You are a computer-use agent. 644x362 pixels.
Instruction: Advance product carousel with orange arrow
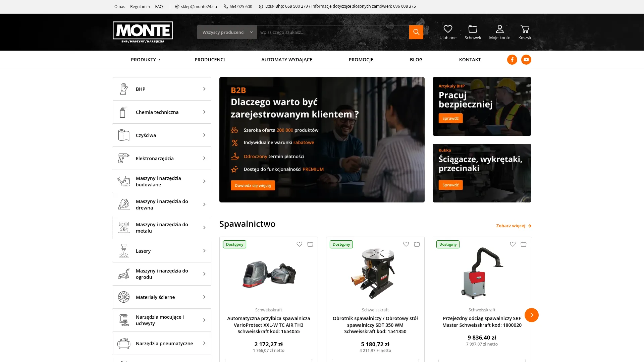pos(532,315)
